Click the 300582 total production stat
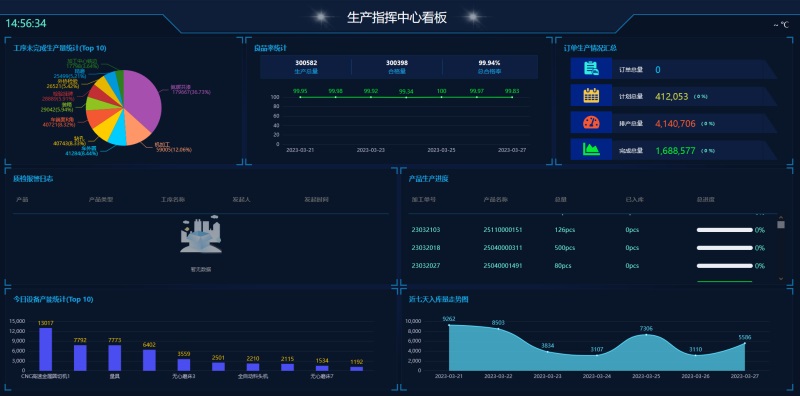This screenshot has width=800, height=396. [x=306, y=67]
